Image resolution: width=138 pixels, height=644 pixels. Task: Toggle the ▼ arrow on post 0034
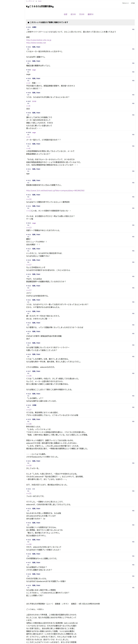tap(27, 523)
